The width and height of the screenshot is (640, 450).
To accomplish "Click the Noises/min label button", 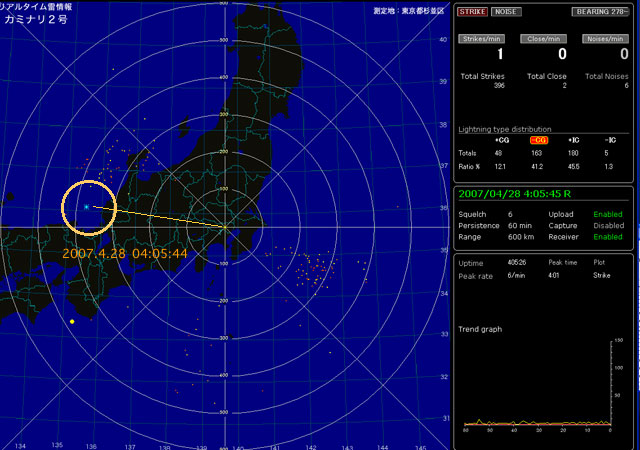I will coord(606,39).
